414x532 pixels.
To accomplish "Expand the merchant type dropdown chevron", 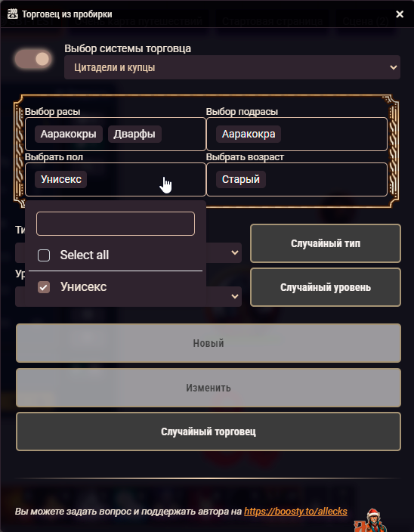I will coord(235,252).
